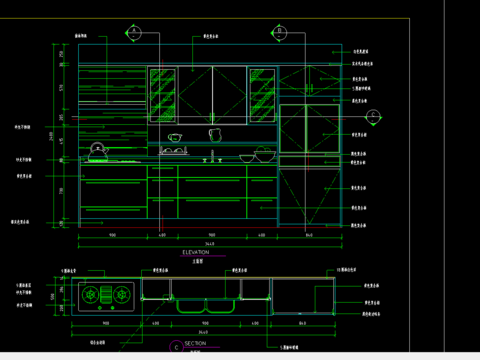Click the 840 dimension under the elevation
The width and height of the screenshot is (480, 360).
(x=309, y=235)
